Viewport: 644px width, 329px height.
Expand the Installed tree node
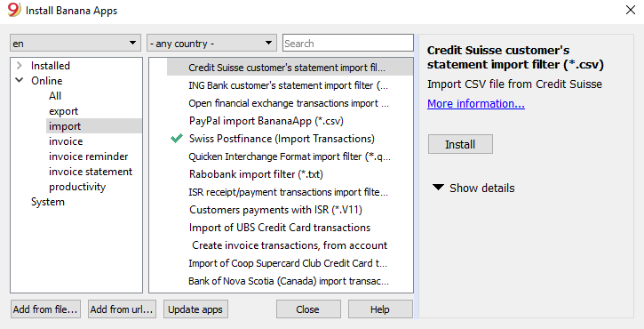(x=19, y=66)
